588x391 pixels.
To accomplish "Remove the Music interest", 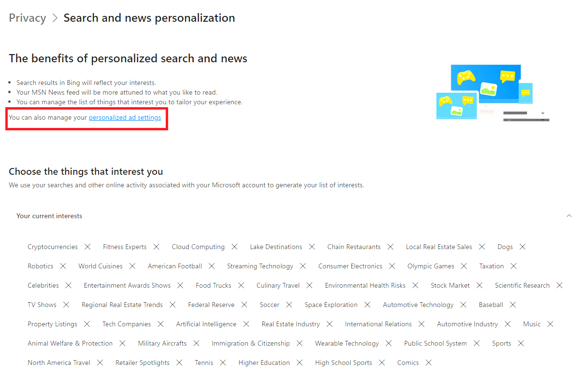I will (550, 324).
